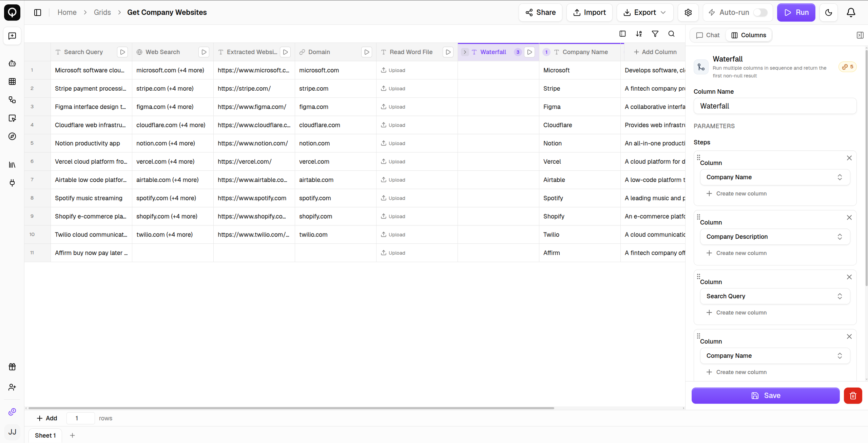868x443 pixels.
Task: Open the JJ user avatar
Action: coord(12,432)
